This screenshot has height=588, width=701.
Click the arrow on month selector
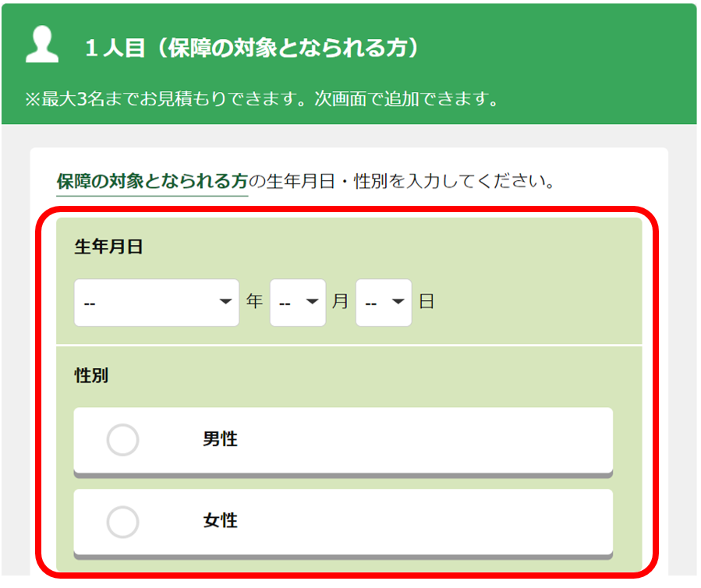(x=313, y=302)
